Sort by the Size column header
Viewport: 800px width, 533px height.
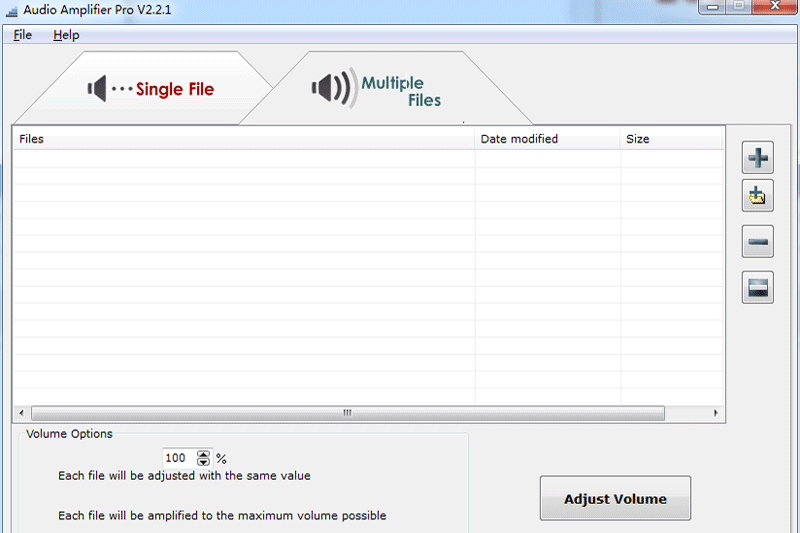[x=670, y=139]
